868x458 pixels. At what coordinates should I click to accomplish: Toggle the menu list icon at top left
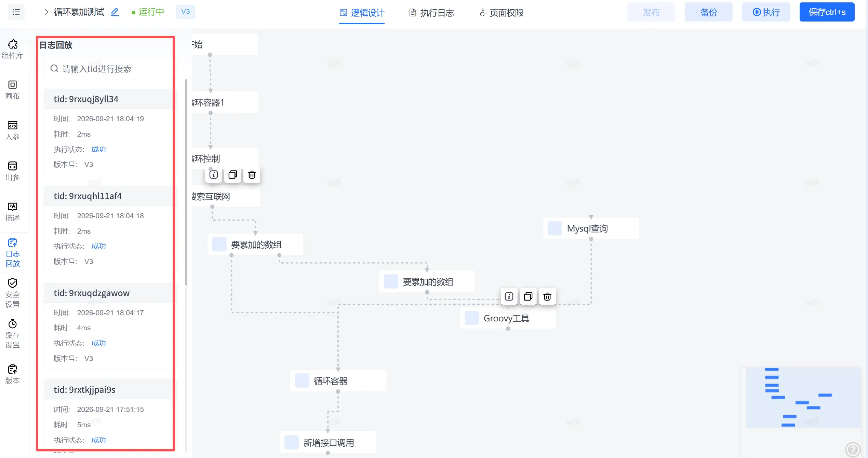(16, 12)
